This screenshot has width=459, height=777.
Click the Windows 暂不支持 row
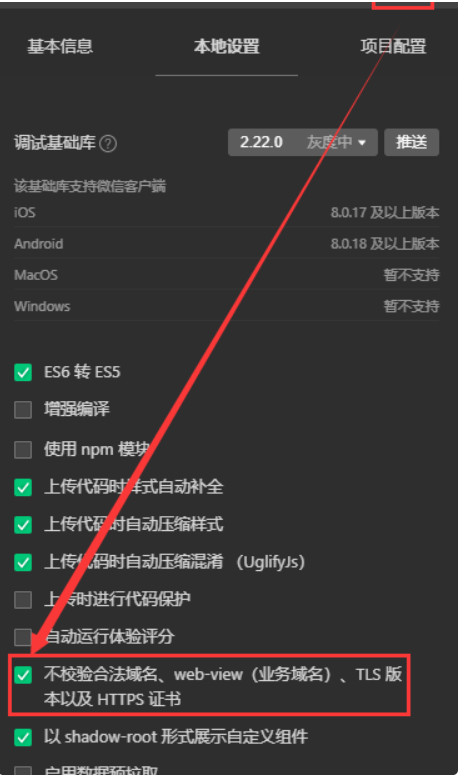[x=227, y=306]
